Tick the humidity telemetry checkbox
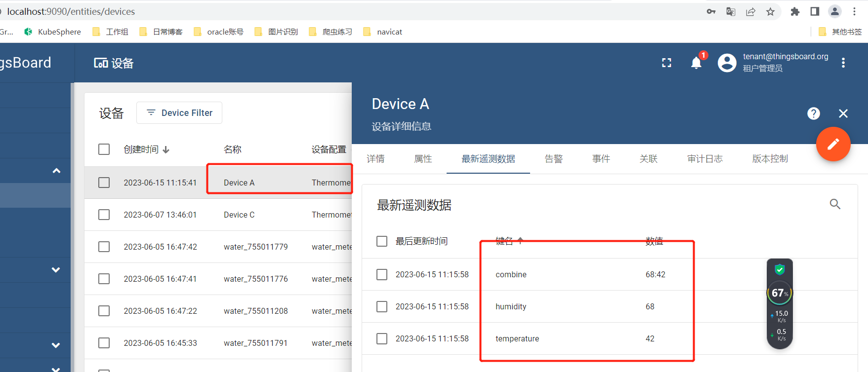 [x=382, y=306]
